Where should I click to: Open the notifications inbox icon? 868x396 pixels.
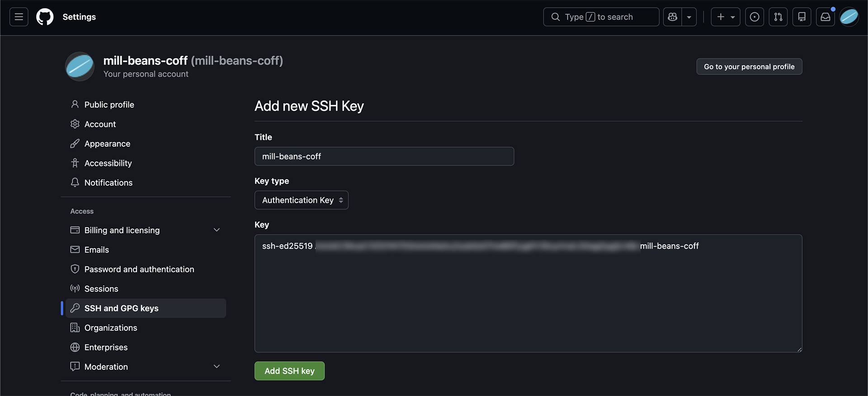pyautogui.click(x=825, y=17)
